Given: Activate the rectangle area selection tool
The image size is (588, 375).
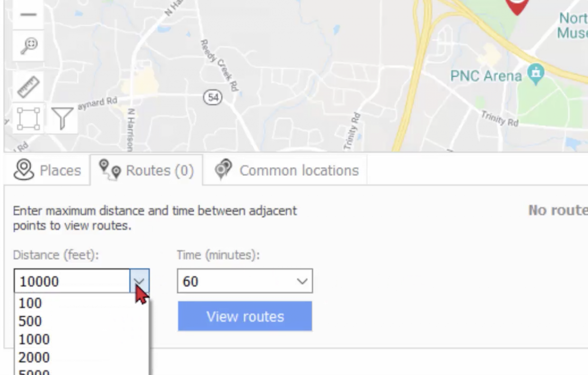Looking at the screenshot, I should click(28, 119).
